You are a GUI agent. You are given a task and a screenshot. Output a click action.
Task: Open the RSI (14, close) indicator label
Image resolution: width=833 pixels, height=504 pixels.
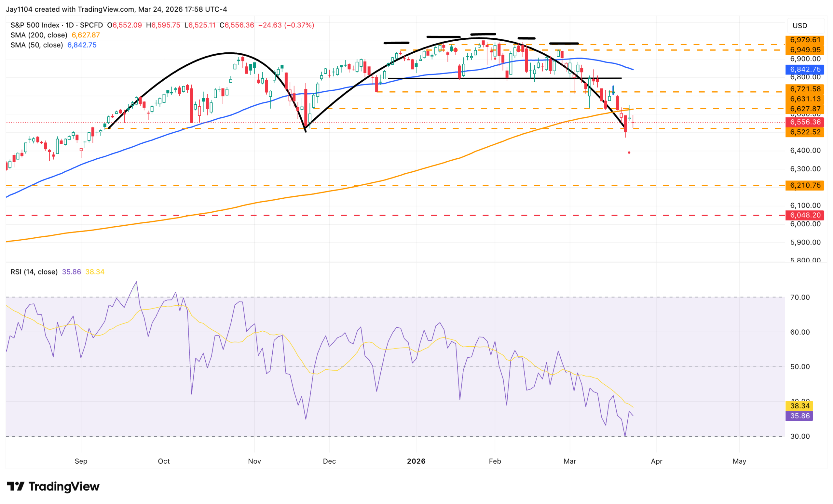click(34, 272)
